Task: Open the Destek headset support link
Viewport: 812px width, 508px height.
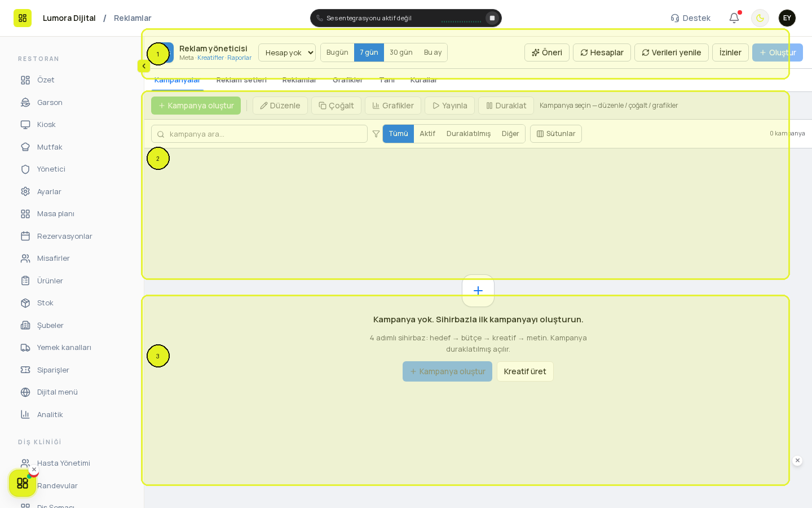Action: 690,18
